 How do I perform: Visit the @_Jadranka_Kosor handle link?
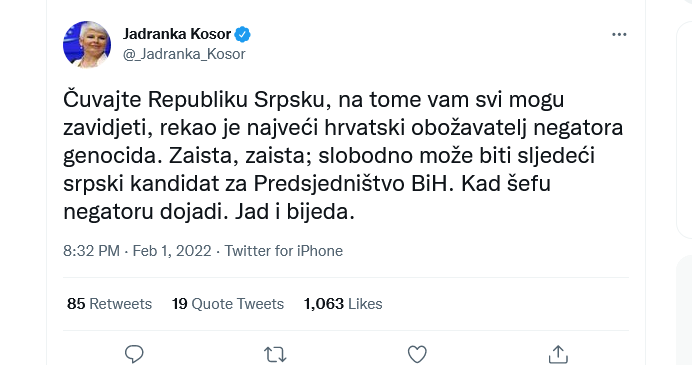coord(184,54)
